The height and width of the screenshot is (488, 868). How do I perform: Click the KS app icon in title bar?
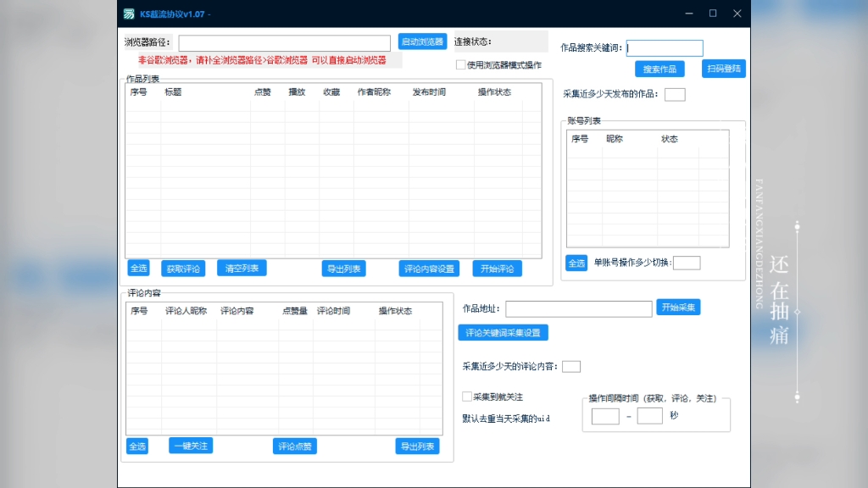[x=129, y=14]
